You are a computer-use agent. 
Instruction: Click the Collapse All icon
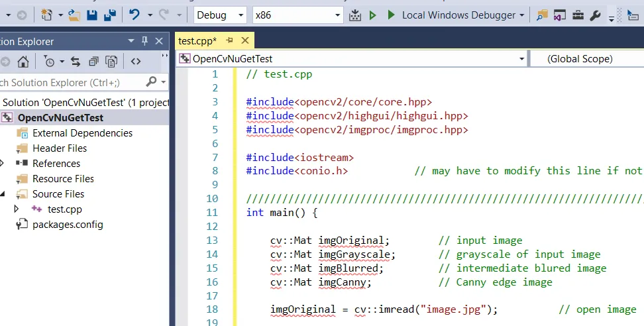tap(93, 62)
